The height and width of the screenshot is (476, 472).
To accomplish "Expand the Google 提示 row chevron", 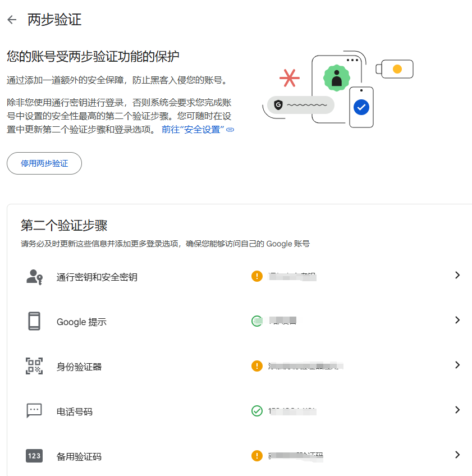I will click(x=457, y=320).
